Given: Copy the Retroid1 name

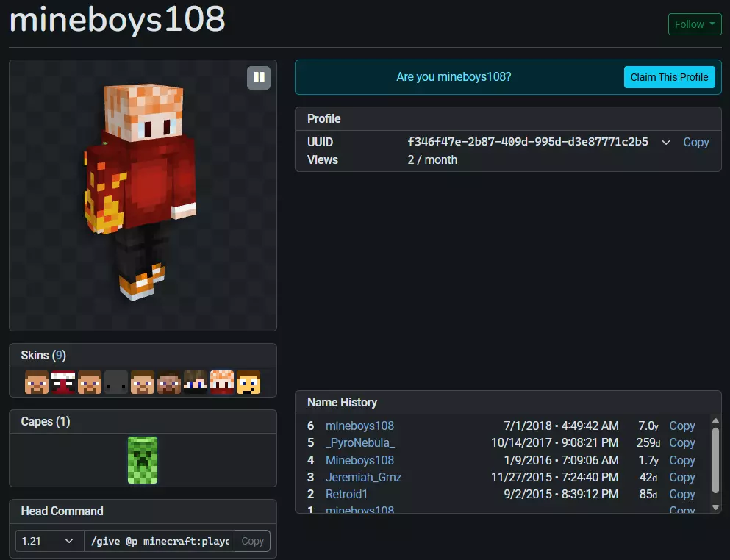Looking at the screenshot, I should point(682,494).
